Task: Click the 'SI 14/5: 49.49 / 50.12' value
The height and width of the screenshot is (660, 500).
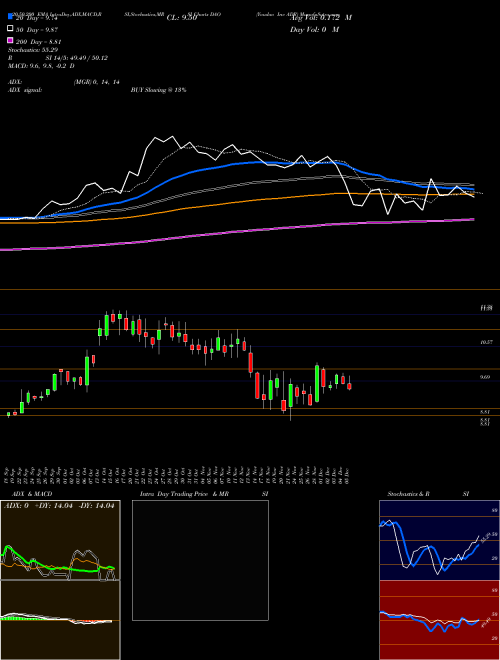Action: [77, 58]
